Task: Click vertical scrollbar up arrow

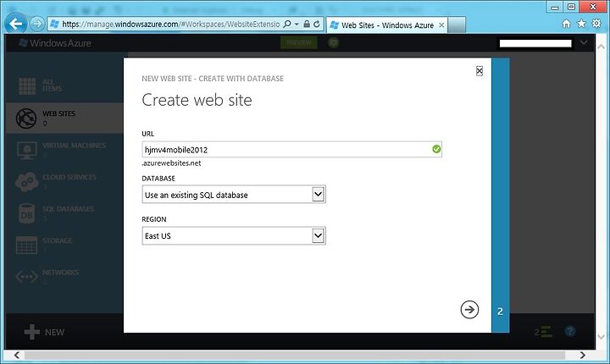Action: click(x=601, y=47)
